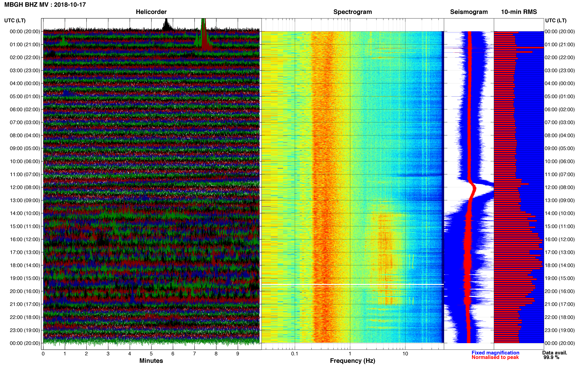This screenshot has width=588, height=368.
Task: Click the plot title MBGH BHZ MV : 2018-10-17
Action: 45,5
